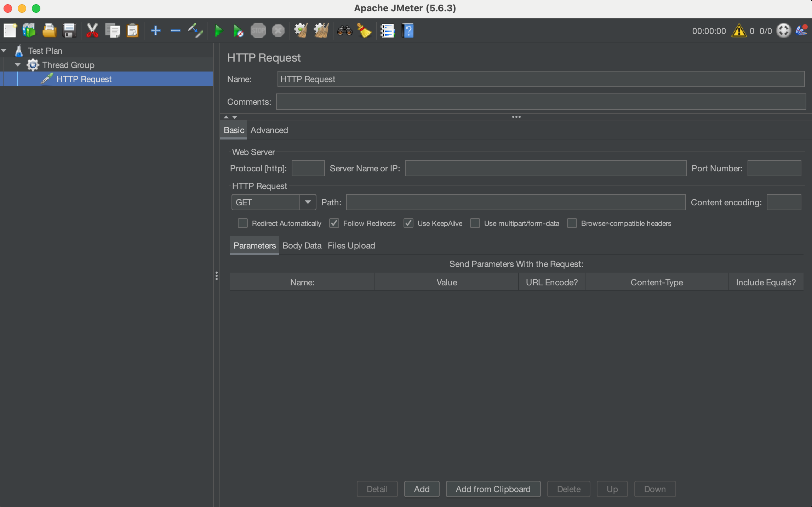Viewport: 812px width, 507px height.
Task: Click the Protocol [http] field
Action: click(x=308, y=168)
